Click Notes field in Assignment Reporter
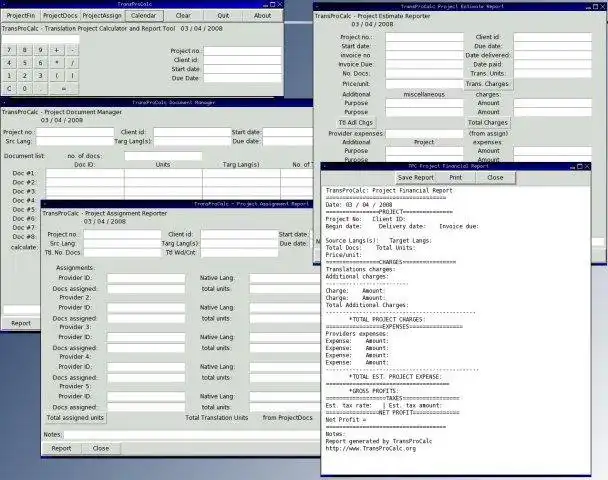 tap(192, 435)
